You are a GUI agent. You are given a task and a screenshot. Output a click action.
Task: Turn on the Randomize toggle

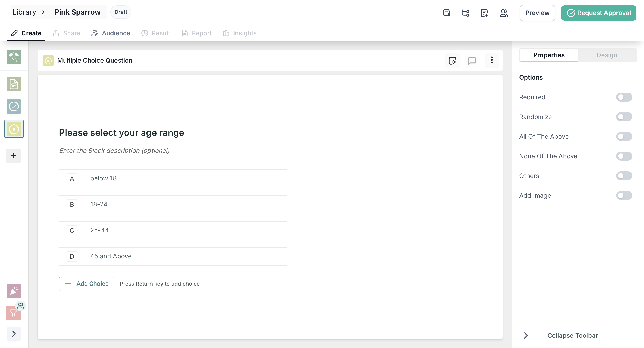(624, 117)
